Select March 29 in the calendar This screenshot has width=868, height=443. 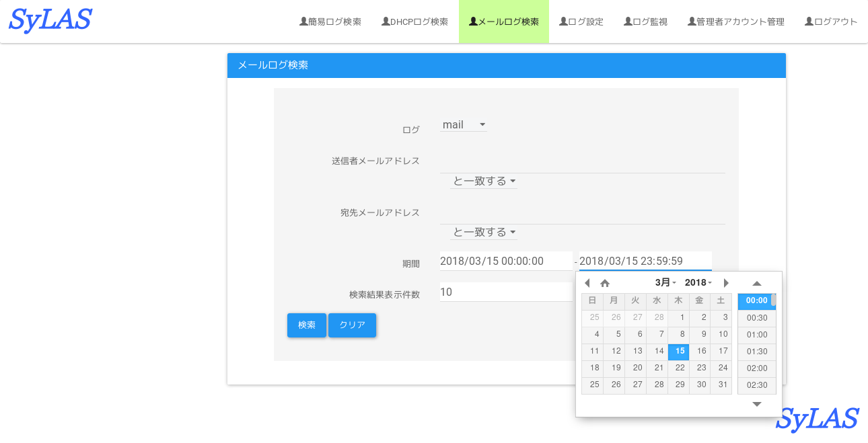coord(678,385)
